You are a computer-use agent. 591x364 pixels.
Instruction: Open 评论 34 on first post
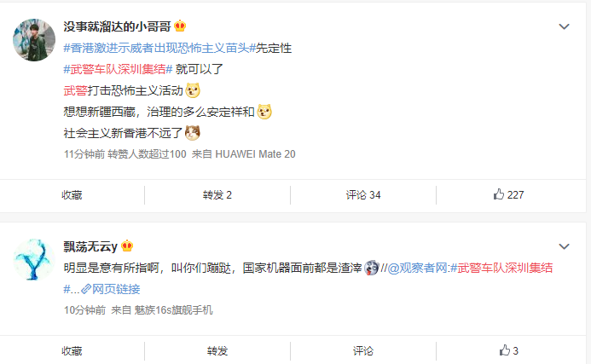(363, 195)
